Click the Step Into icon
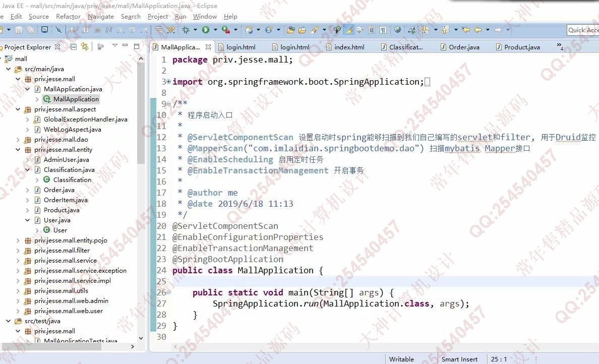 pos(121,30)
